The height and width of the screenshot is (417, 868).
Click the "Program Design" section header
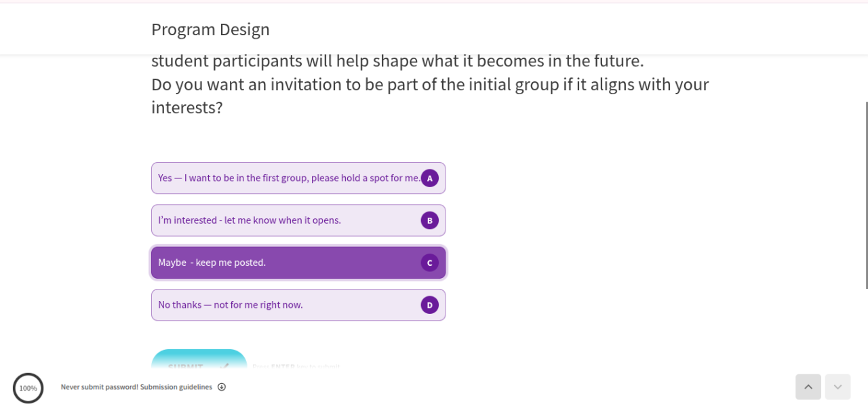(210, 30)
